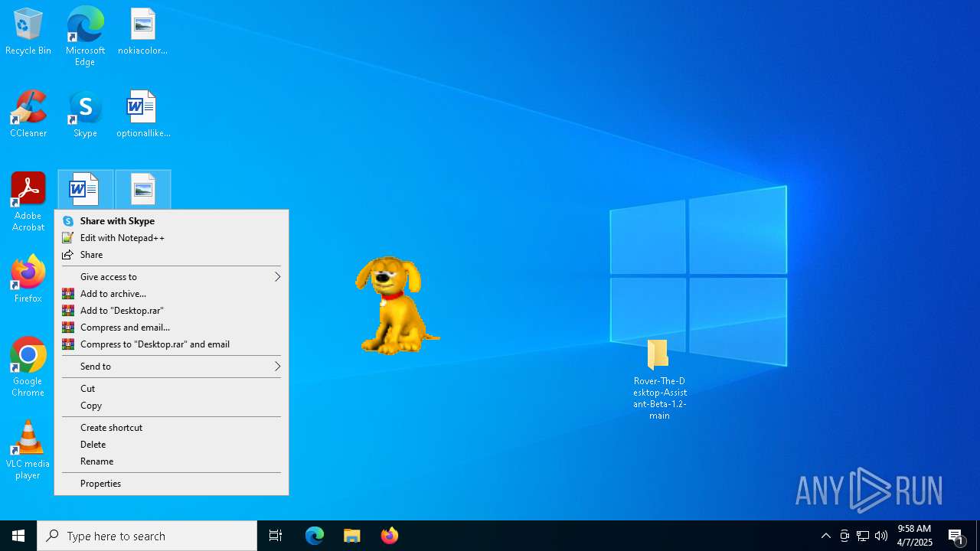Viewport: 980px width, 551px height.
Task: Choose Create shortcut in the context menu
Action: (x=171, y=427)
